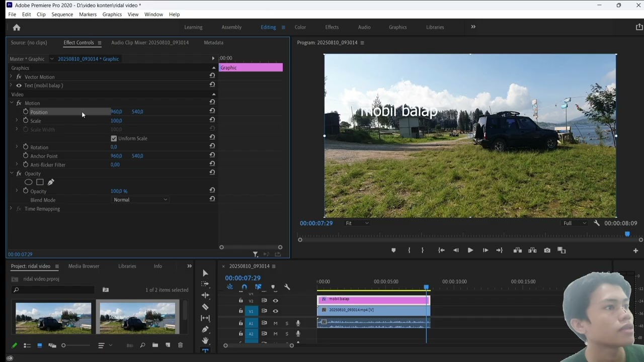The image size is (644, 362).
Task: Expand the Vector Motion effect
Action: 11,77
